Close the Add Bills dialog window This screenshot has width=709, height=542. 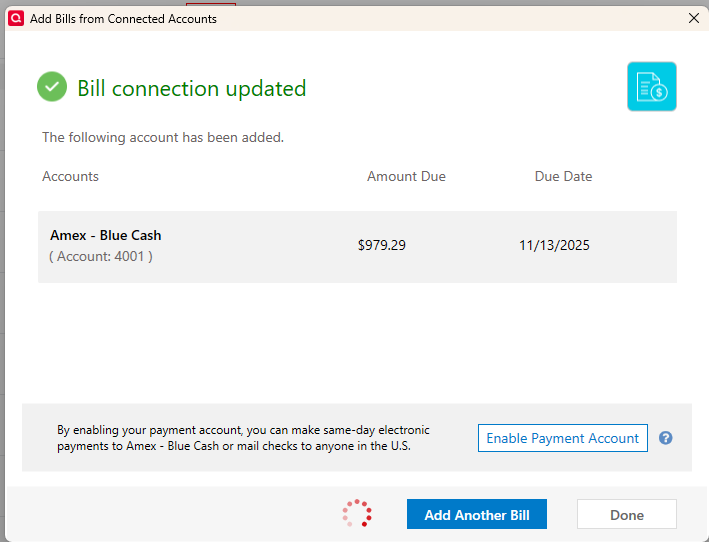click(x=694, y=19)
